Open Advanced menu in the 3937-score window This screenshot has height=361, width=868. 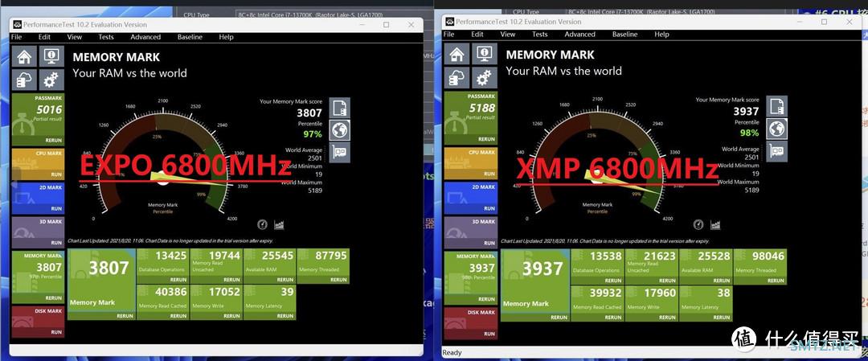pyautogui.click(x=579, y=35)
